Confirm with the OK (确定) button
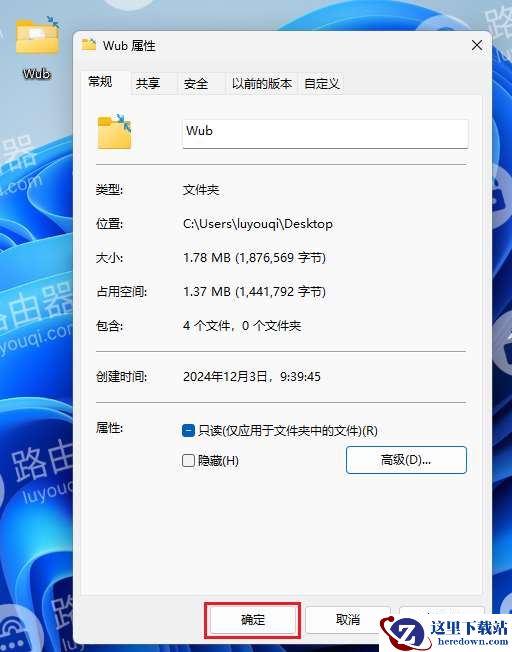This screenshot has width=512, height=652. (x=253, y=620)
